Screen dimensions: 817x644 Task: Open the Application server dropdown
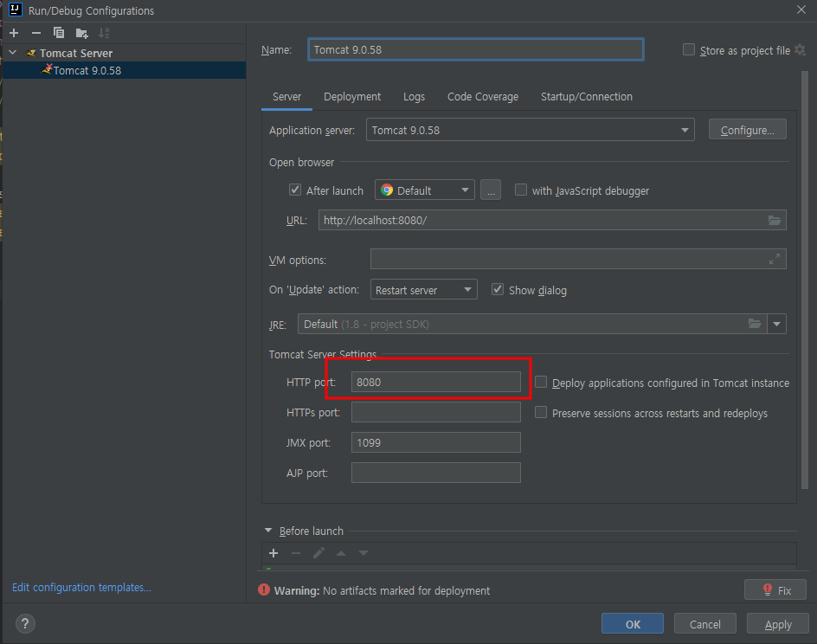[530, 130]
